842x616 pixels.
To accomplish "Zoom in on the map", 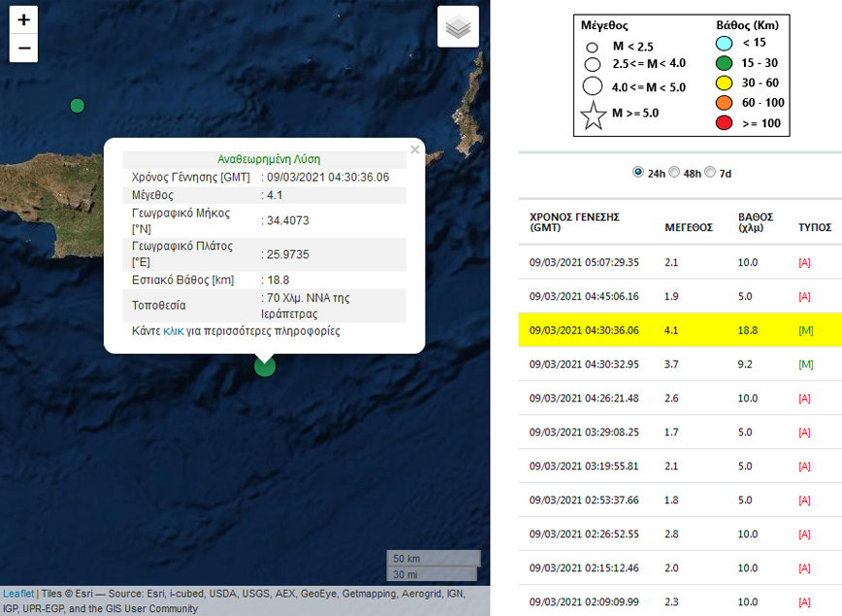I will coord(23,19).
